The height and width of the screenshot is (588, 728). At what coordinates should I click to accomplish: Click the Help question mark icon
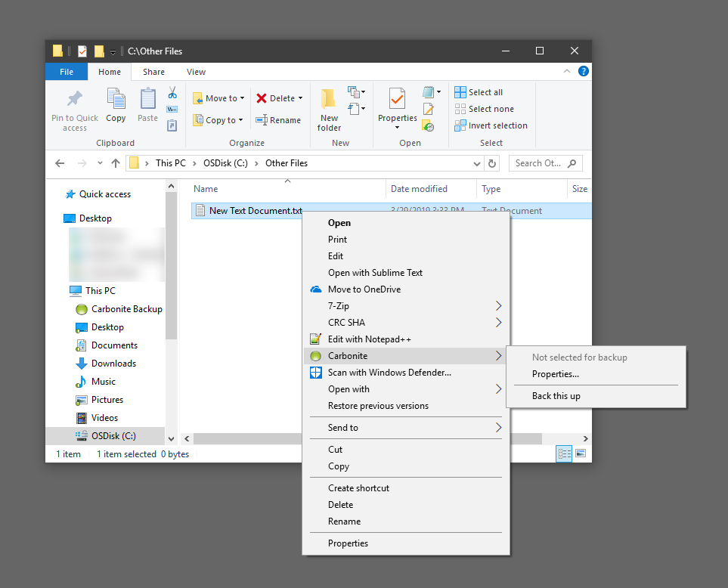583,72
